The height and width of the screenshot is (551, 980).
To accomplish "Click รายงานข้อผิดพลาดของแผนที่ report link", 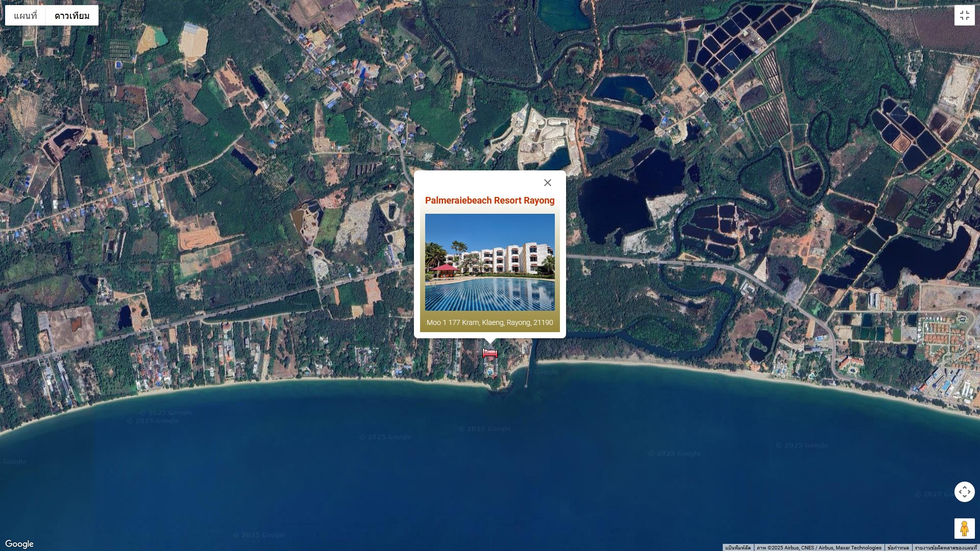I will 945,547.
